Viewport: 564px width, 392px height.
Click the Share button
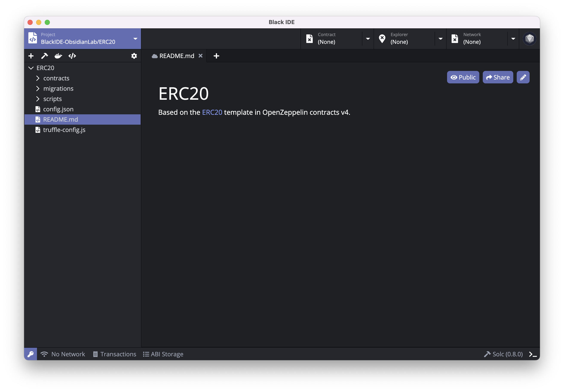pos(498,77)
